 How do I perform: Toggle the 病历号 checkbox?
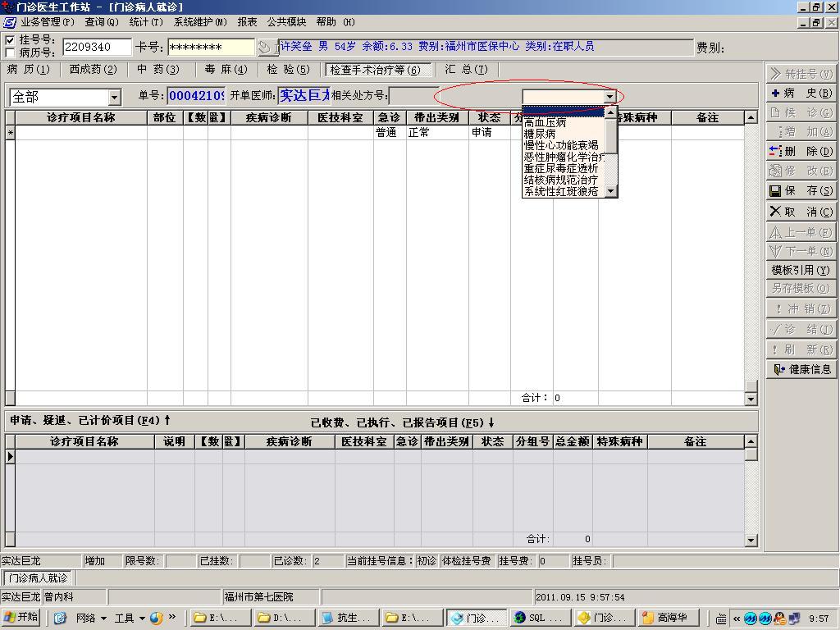[x=10, y=52]
